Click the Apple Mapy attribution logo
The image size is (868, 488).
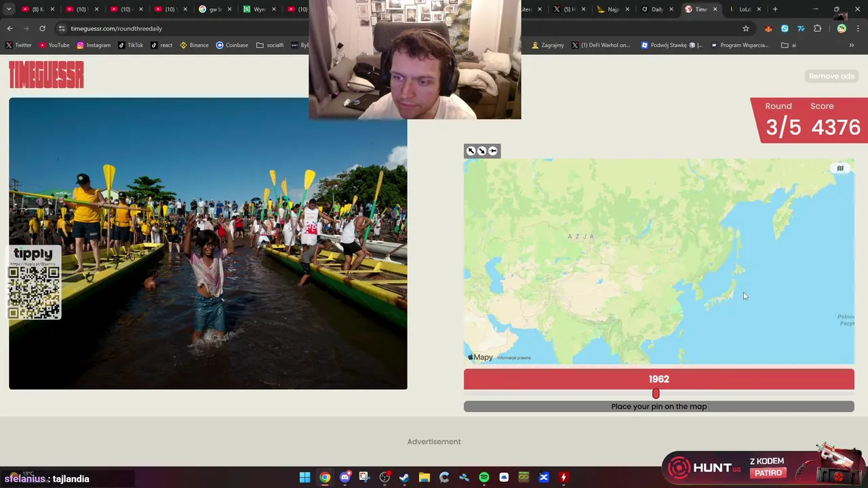coord(480,357)
